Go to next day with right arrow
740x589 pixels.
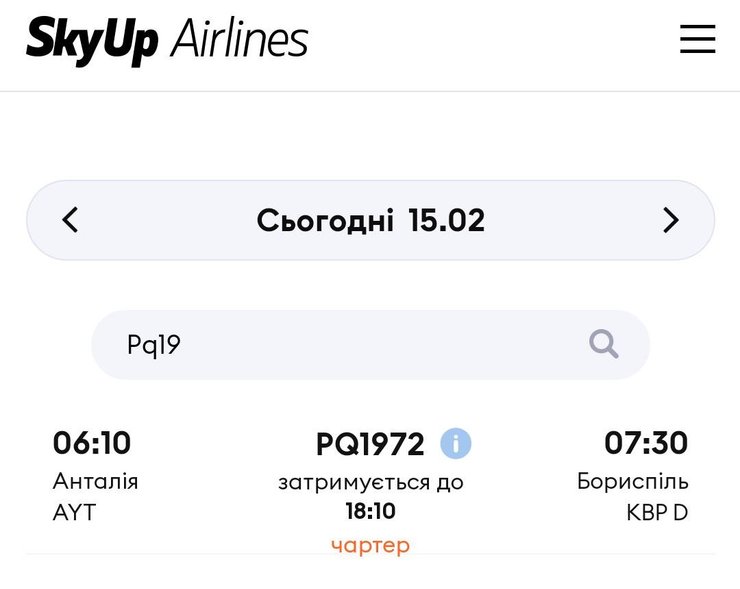tap(671, 220)
